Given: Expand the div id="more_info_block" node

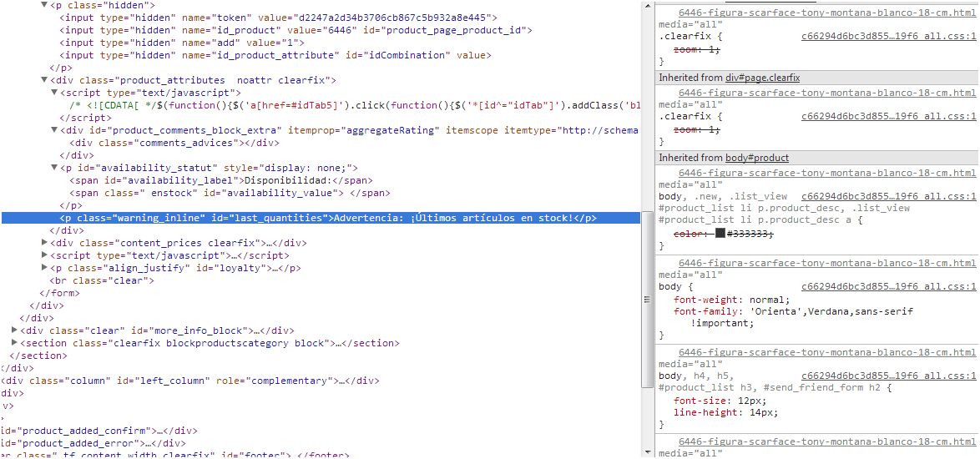Looking at the screenshot, I should click(x=14, y=330).
